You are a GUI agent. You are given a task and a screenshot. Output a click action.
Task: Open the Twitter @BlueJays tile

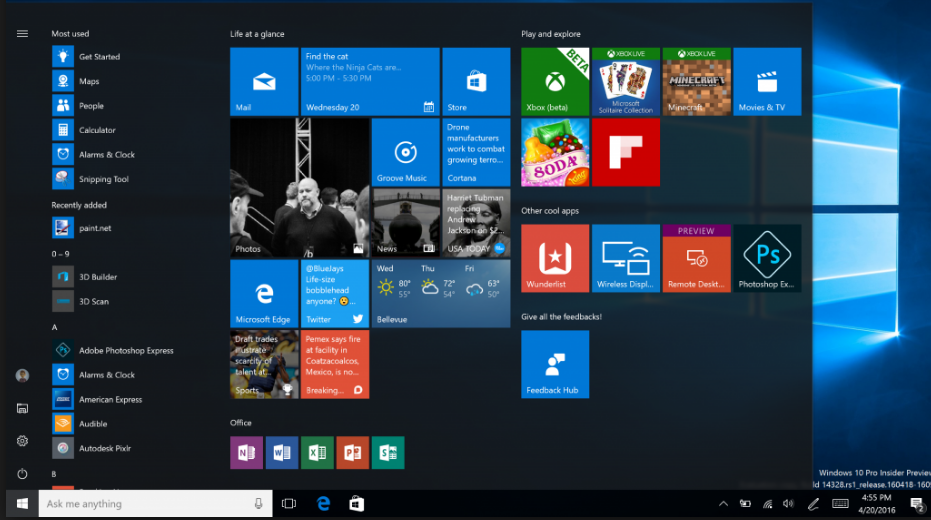pyautogui.click(x=335, y=293)
